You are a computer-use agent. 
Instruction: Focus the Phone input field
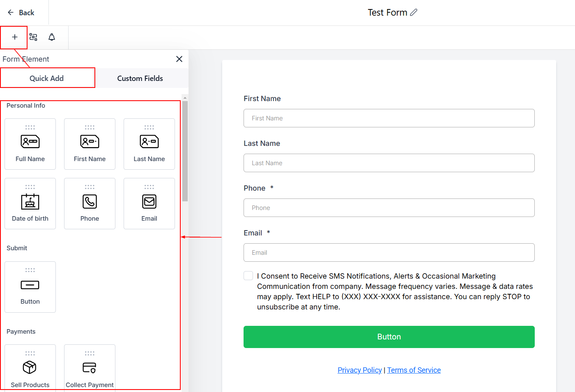click(x=389, y=208)
